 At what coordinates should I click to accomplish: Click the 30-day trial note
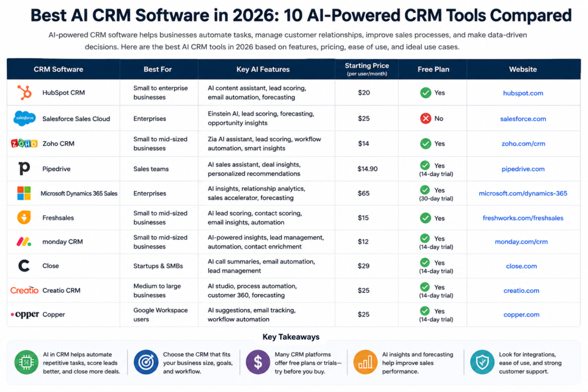pyautogui.click(x=436, y=198)
